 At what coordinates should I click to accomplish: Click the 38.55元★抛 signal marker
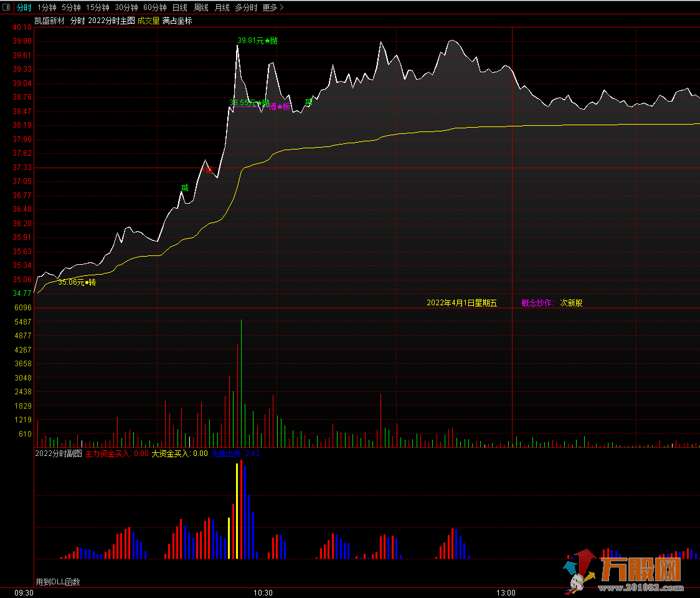[x=249, y=103]
